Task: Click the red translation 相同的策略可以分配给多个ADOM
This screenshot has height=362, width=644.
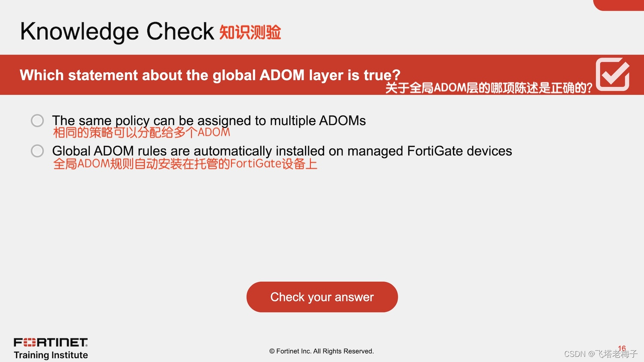Action: (x=142, y=133)
